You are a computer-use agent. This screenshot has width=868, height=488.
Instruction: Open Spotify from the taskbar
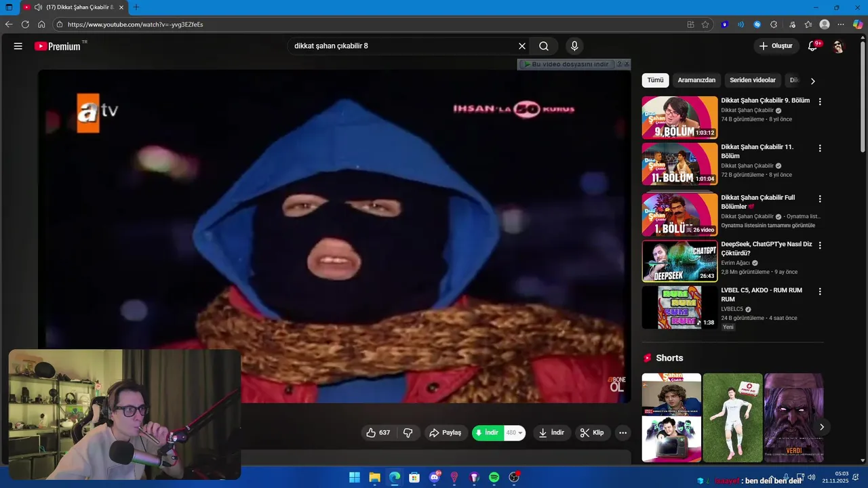pos(494,477)
